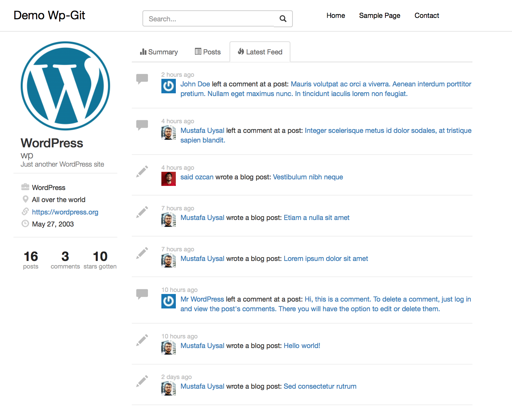Open the 'Hello world!' blog post
This screenshot has height=420, width=512.
[x=302, y=346]
